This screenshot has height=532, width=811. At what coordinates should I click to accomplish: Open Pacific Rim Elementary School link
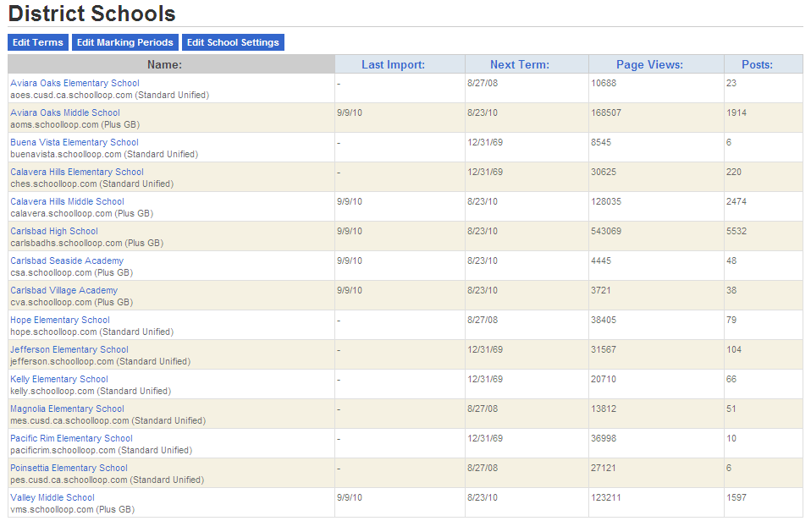pyautogui.click(x=71, y=438)
